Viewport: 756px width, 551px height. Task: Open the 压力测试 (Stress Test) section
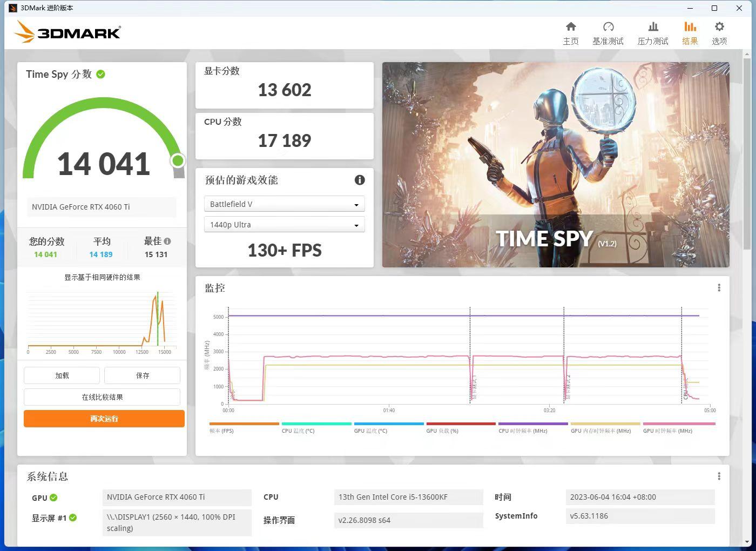tap(653, 31)
